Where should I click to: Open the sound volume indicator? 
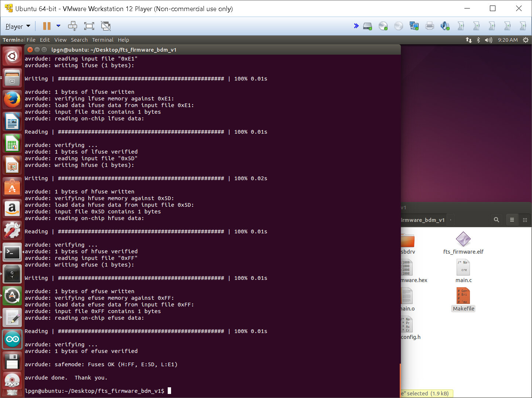click(488, 40)
